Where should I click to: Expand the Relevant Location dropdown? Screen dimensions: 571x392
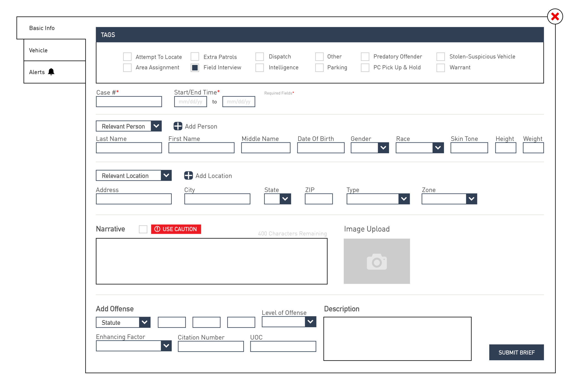click(166, 175)
